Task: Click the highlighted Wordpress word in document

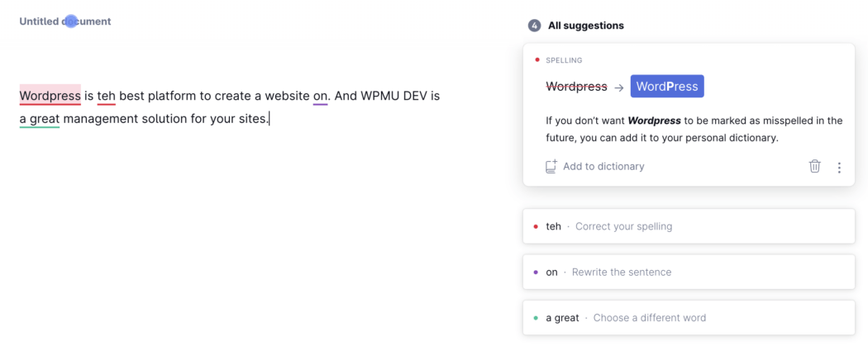Action: (x=50, y=96)
